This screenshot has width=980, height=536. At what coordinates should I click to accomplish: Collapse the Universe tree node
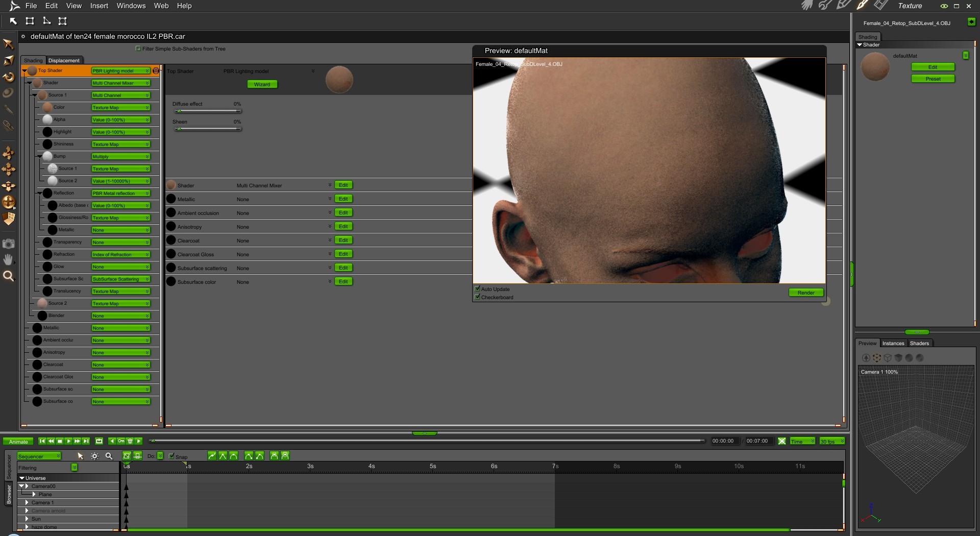pyautogui.click(x=22, y=478)
